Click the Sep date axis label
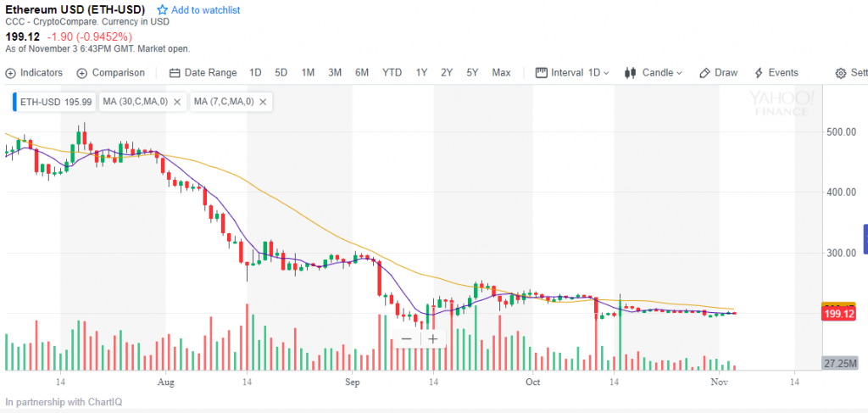Screen dimensions: 868x413 coord(352,382)
